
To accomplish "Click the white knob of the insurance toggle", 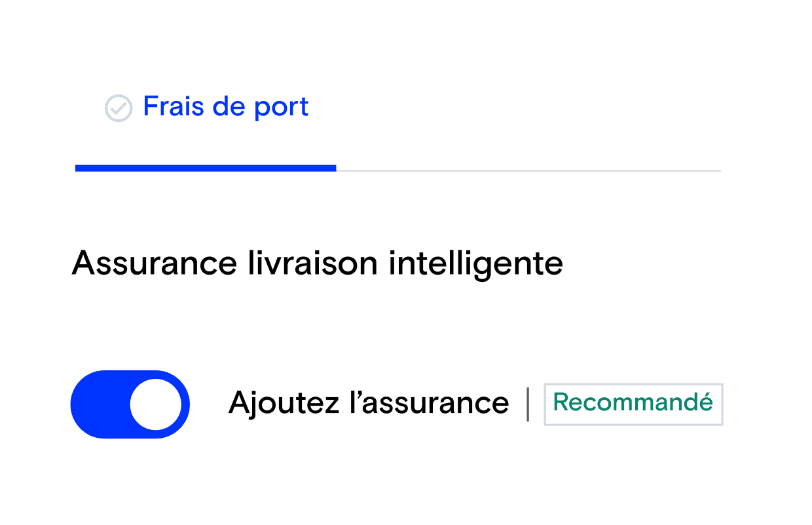I will [155, 404].
